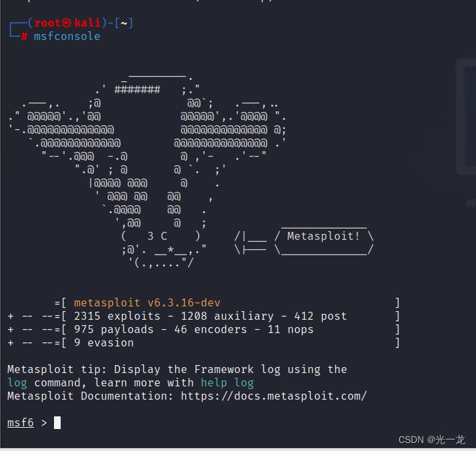476x451 pixels.
Task: Click the 'Metasploit Documentation:' label
Action: coord(91,396)
